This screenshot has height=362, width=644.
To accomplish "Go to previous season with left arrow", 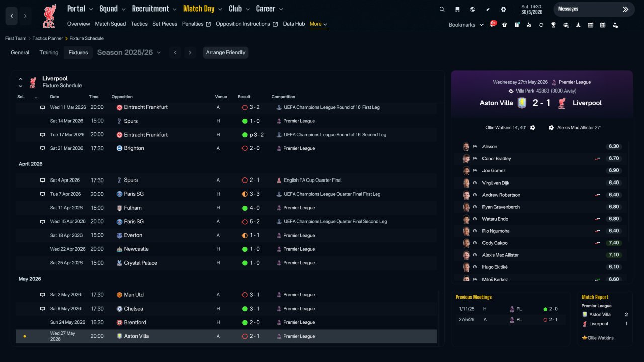I will (x=175, y=52).
